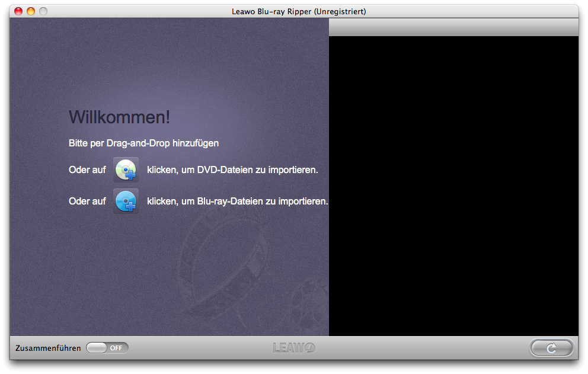Click 'klicken, um Blu-ray-Dateien zu importieren.' text

(x=237, y=202)
